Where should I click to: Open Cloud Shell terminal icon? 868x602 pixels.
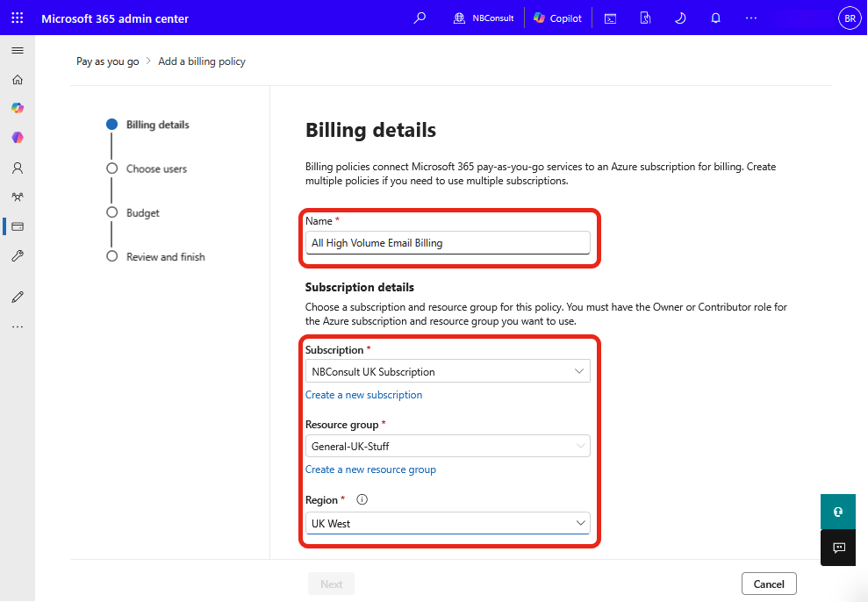coord(610,18)
